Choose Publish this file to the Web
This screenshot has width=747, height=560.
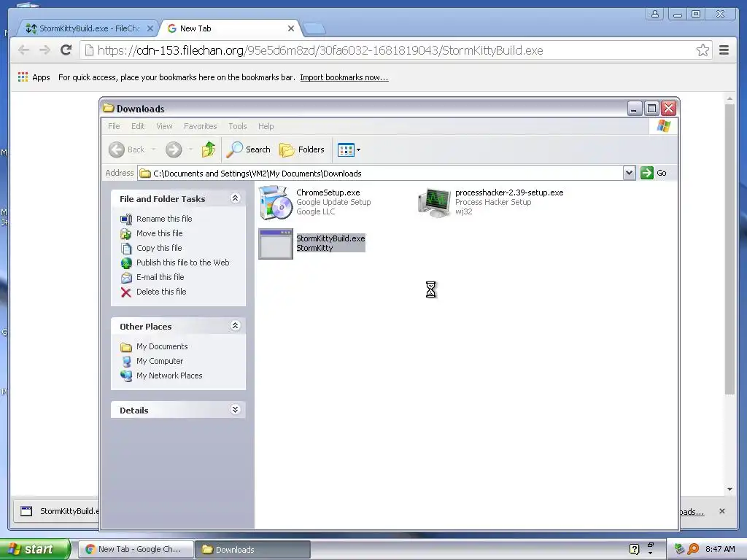pyautogui.click(x=182, y=262)
